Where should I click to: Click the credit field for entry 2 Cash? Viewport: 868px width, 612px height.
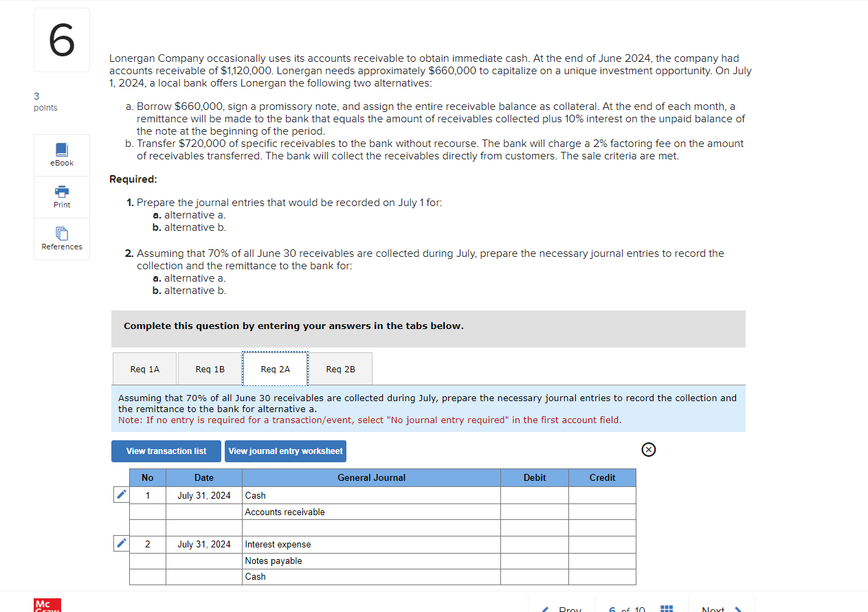[602, 576]
